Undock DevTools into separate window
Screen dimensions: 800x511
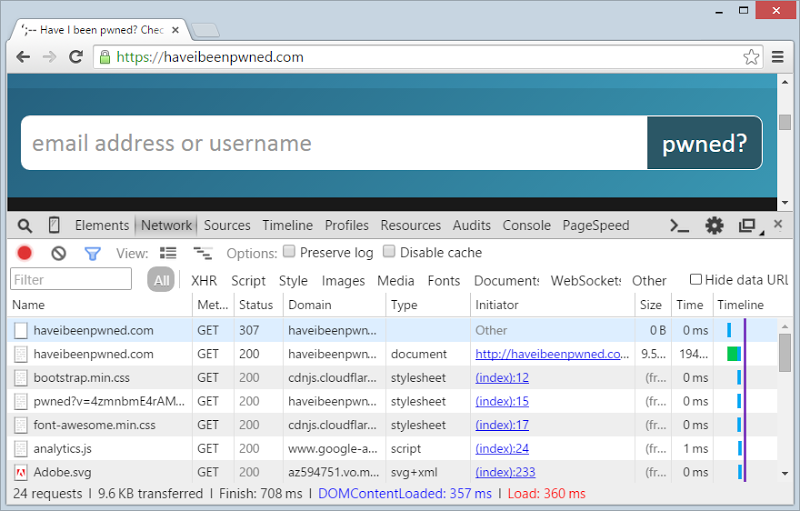click(x=747, y=225)
